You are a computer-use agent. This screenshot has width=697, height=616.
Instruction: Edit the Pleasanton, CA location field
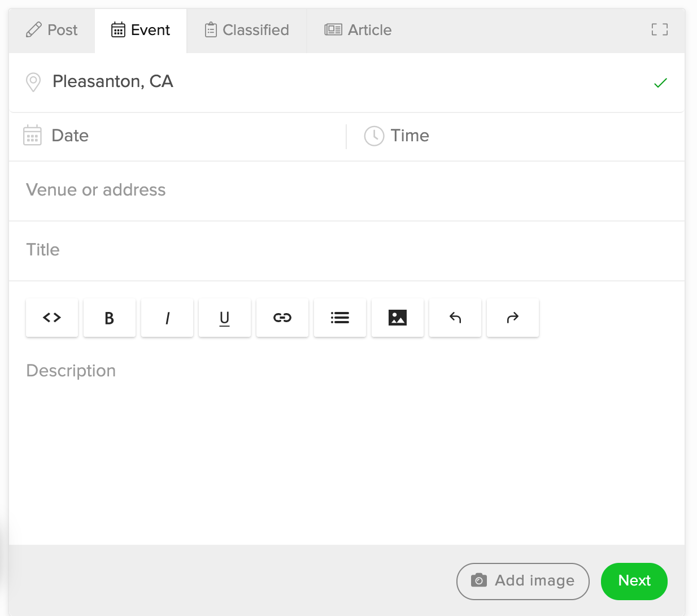click(x=339, y=82)
